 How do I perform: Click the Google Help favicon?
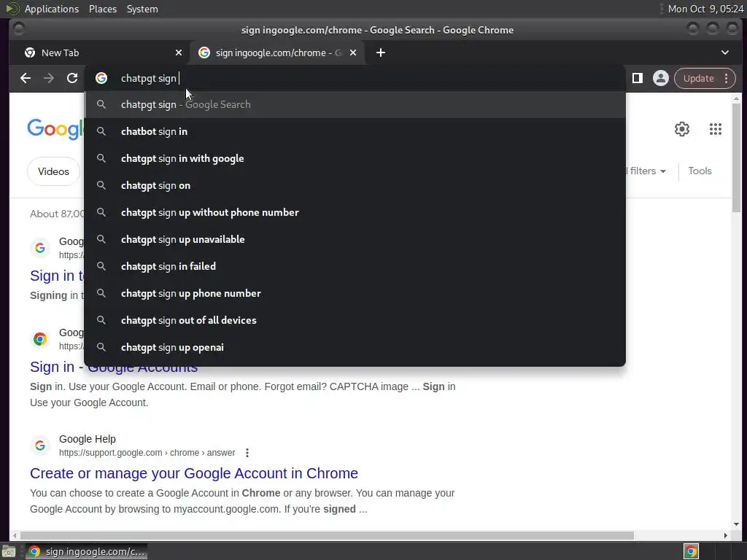tap(40, 446)
